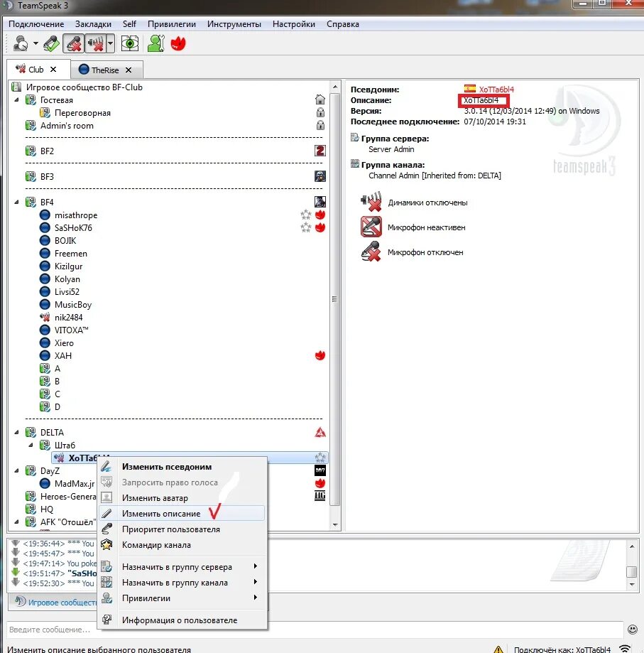Close the TheRise tab

coord(129,70)
